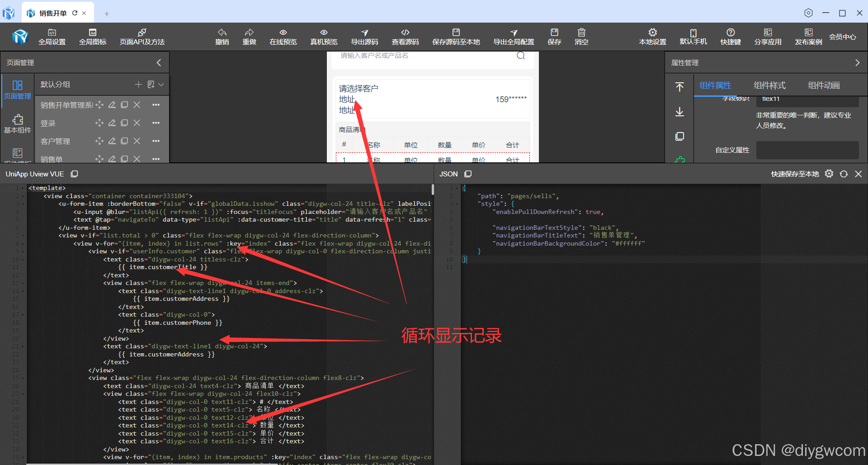Open the 默认分组 import page icon
Image resolution: width=868 pixels, height=465 pixels.
(x=151, y=84)
